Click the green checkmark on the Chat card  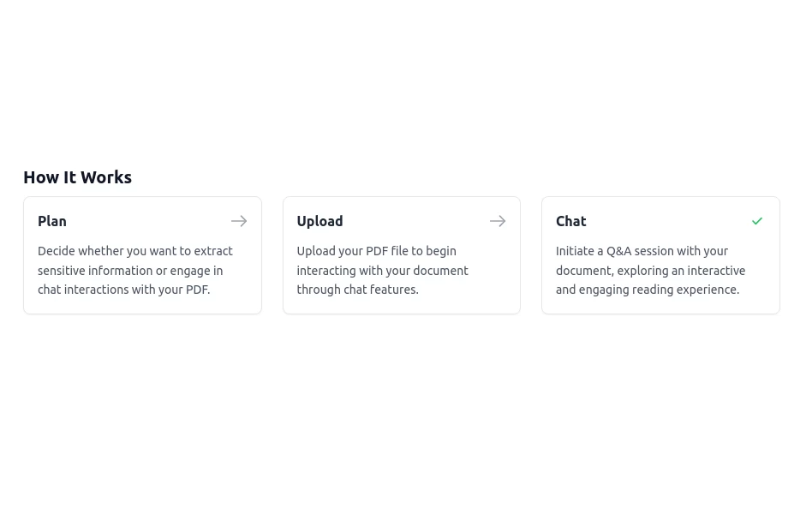pos(757,221)
